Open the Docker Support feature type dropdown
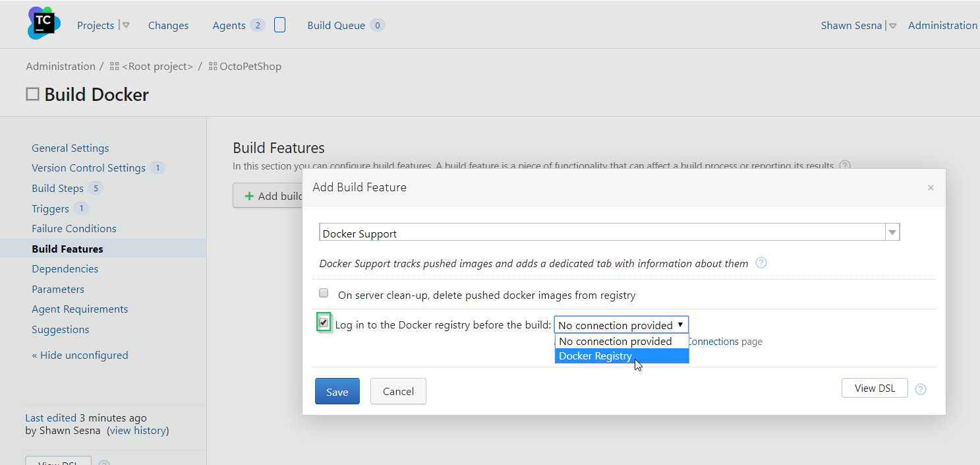Screen dimensions: 980x465 (x=892, y=232)
